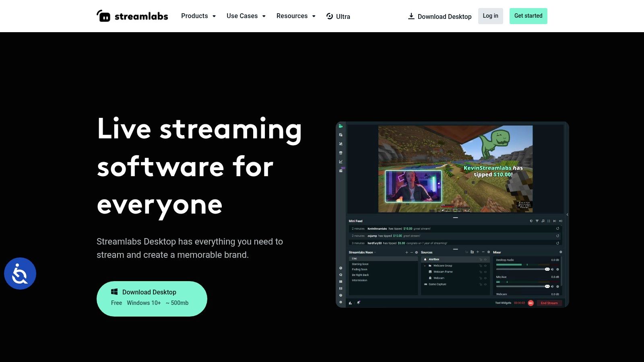The width and height of the screenshot is (644, 362).
Task: Skip alert using the Mini Feed skip icon
Action: click(x=555, y=221)
